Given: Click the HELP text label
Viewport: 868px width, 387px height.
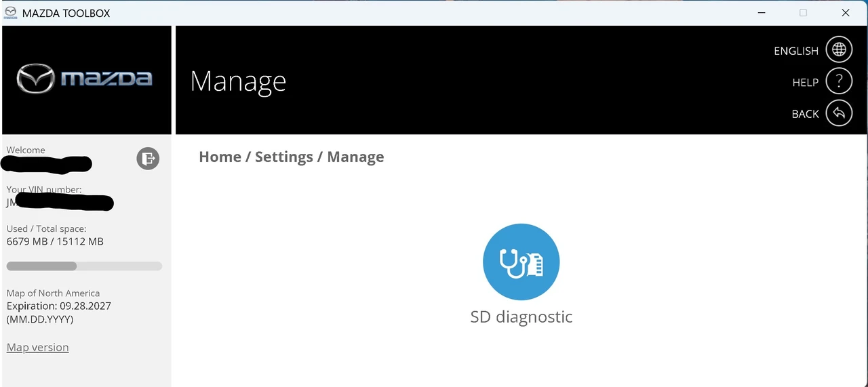Looking at the screenshot, I should coord(806,82).
